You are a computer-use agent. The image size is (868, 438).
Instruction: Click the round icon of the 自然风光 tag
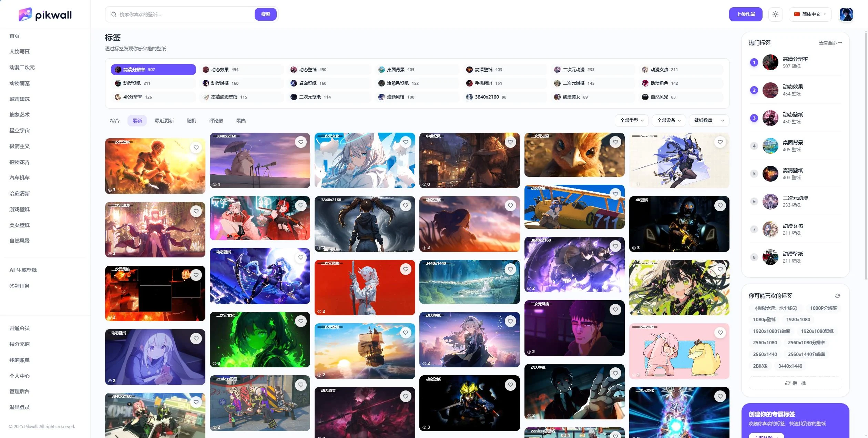pos(645,97)
